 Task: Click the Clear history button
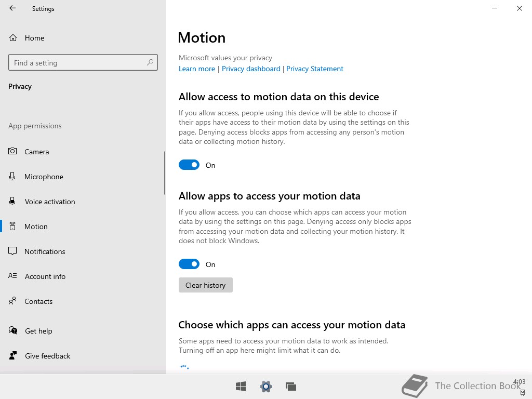point(206,285)
